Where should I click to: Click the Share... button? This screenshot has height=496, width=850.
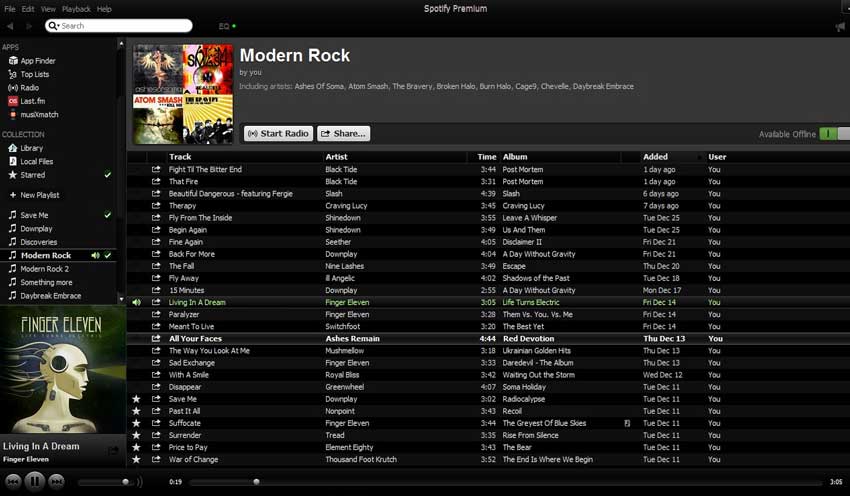click(344, 133)
